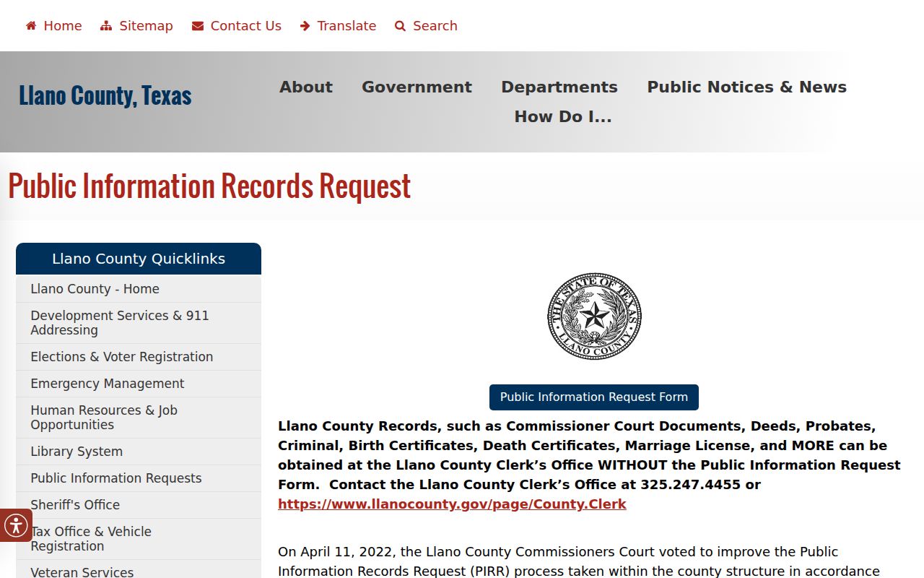
Task: Open Emergency Management quicklink
Action: [x=139, y=384]
